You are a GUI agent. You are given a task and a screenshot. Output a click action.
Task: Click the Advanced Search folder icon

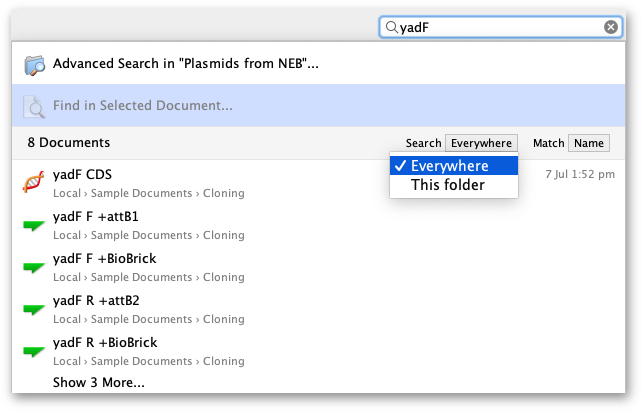pyautogui.click(x=34, y=65)
